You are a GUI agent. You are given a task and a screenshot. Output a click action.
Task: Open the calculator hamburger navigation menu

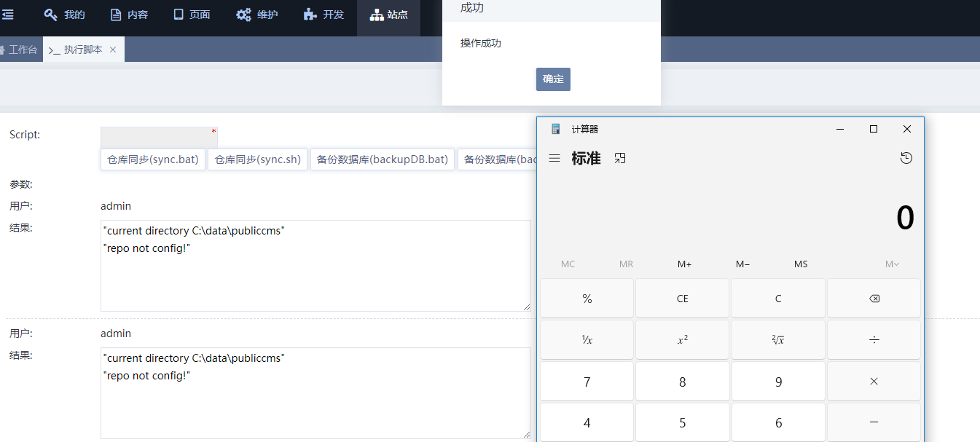(x=554, y=158)
